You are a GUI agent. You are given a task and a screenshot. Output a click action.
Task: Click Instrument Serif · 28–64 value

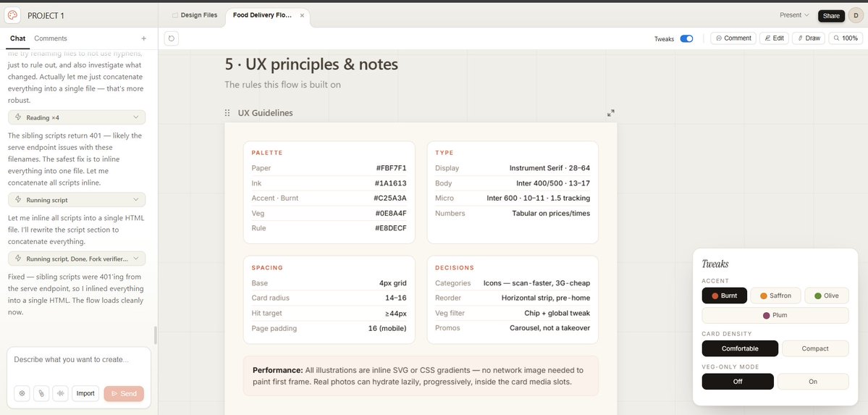[549, 168]
